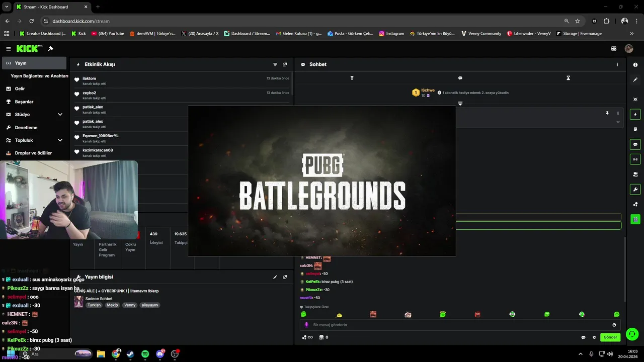
Task: Click the pin icon on pinned chat message
Action: [607, 113]
